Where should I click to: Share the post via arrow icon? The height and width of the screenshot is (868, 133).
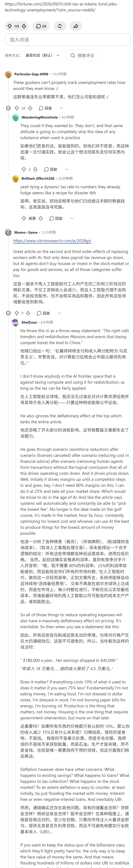pos(76,26)
